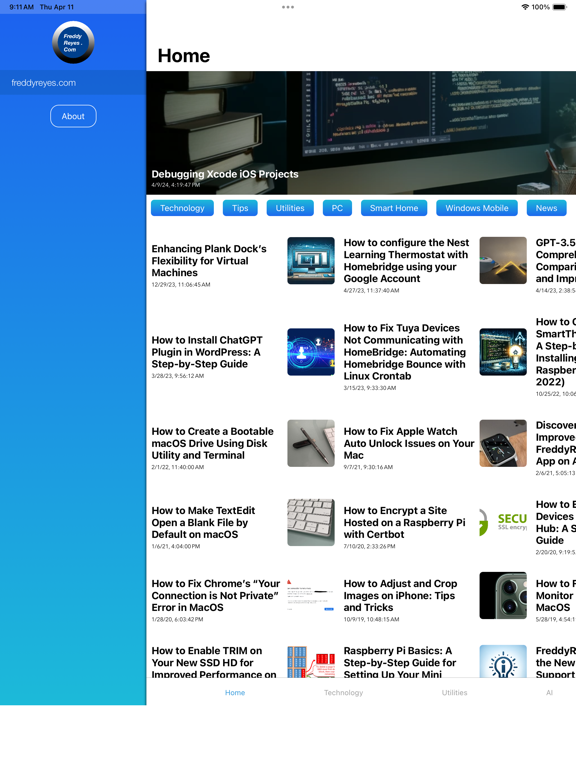Open Make TextEdit Open Blank File article
Image resolution: width=576 pixels, height=768 pixels.
pyautogui.click(x=203, y=523)
